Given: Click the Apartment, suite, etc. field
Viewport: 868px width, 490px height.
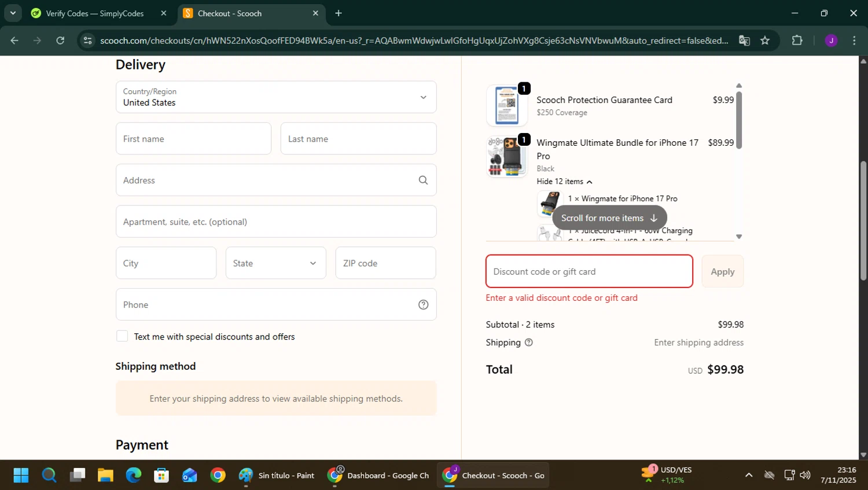Looking at the screenshot, I should pos(276,222).
